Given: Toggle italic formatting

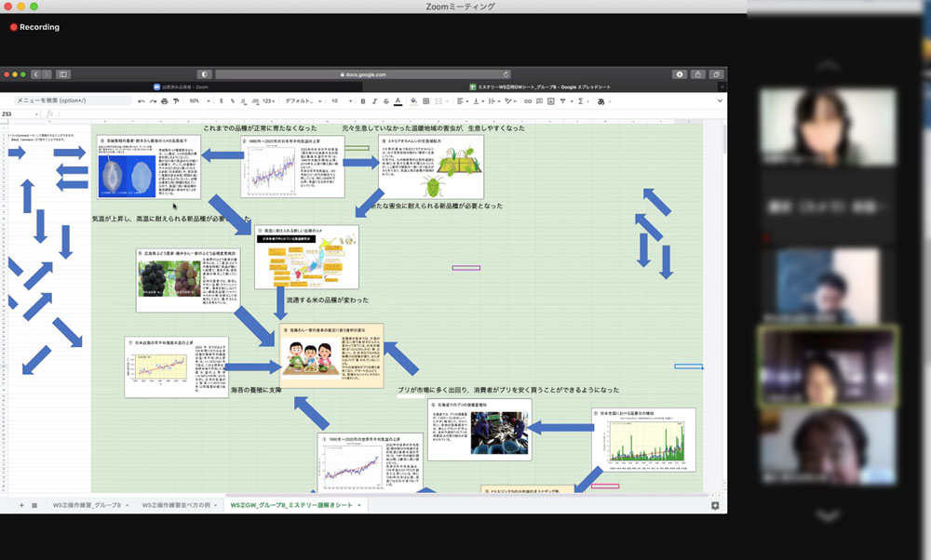Looking at the screenshot, I should tap(374, 100).
